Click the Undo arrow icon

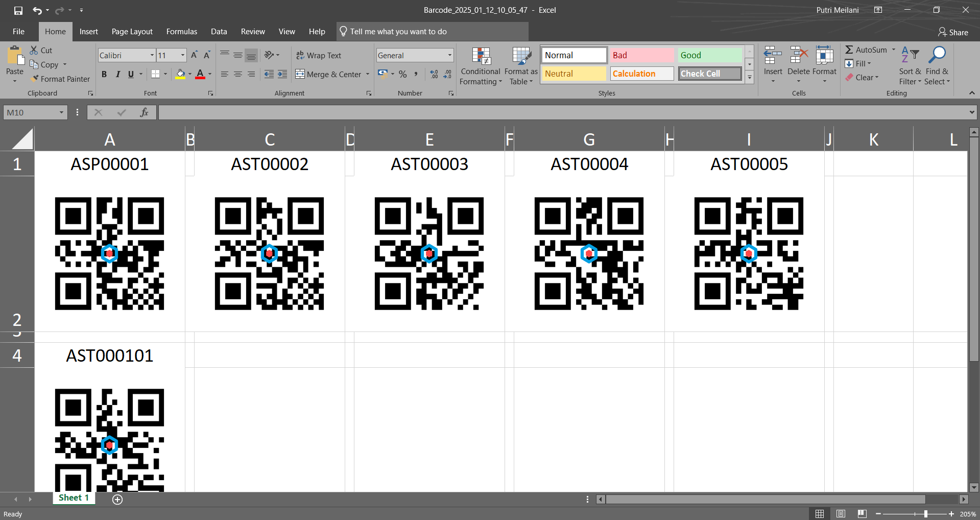tap(37, 10)
